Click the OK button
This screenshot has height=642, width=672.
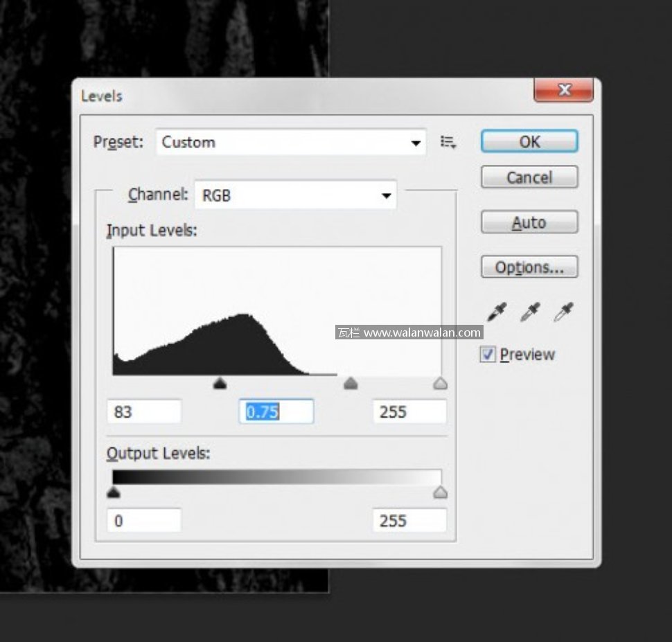(529, 141)
